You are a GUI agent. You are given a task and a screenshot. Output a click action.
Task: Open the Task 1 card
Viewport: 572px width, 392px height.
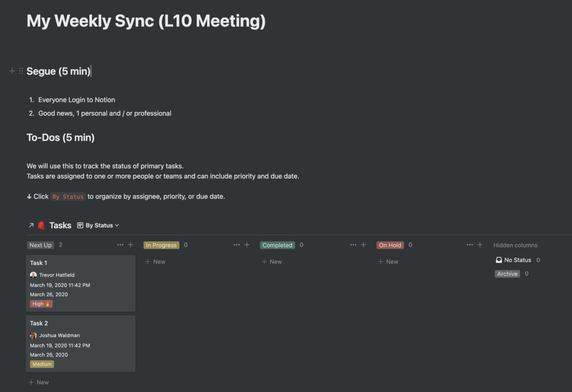(x=80, y=263)
